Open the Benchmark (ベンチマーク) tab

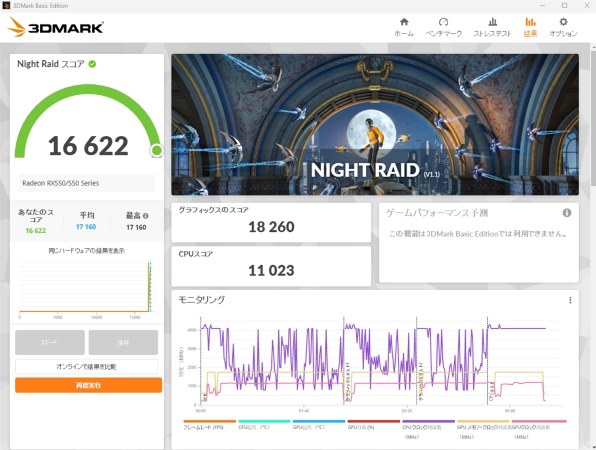coord(444,27)
